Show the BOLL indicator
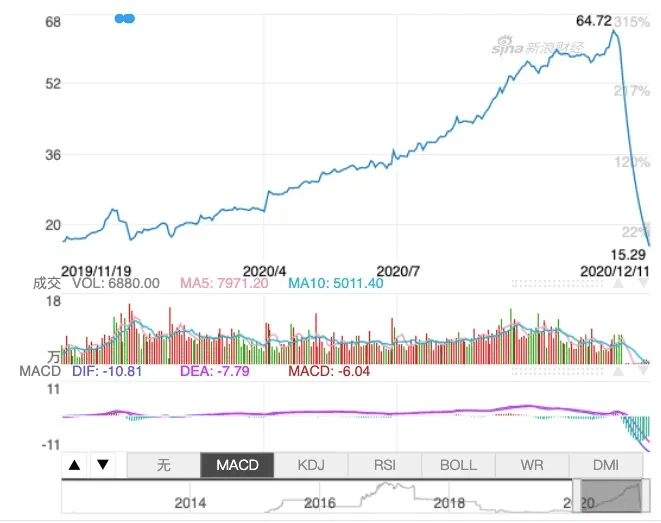661x523 pixels. [458, 465]
